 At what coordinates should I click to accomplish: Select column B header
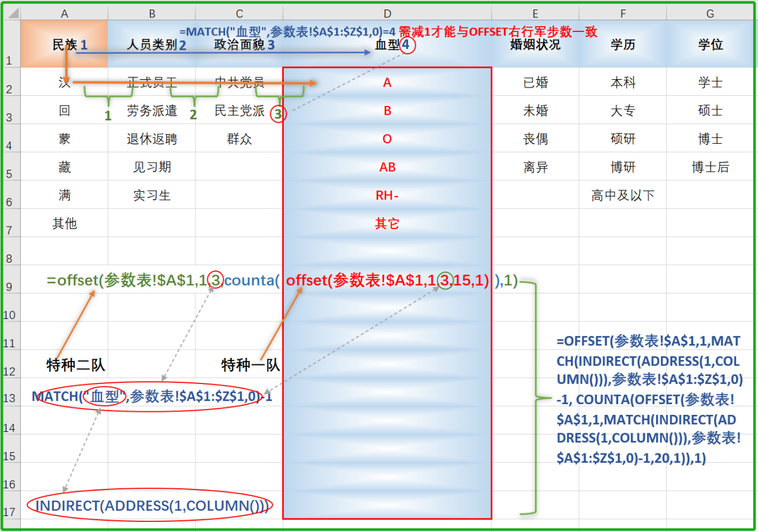152,14
